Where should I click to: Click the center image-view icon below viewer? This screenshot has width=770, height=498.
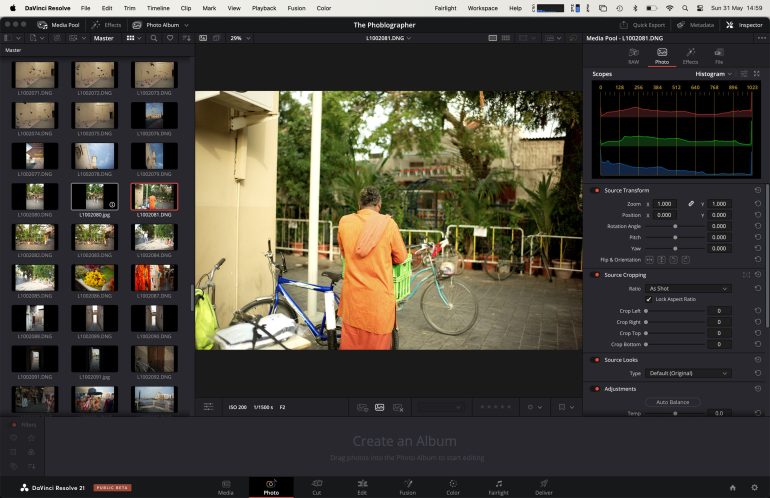click(x=379, y=407)
